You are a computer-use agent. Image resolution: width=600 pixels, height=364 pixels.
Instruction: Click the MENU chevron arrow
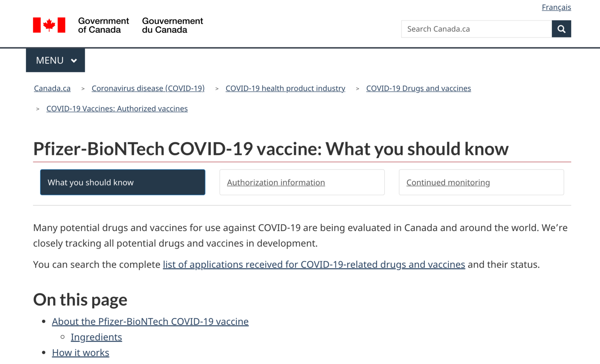[x=74, y=61]
